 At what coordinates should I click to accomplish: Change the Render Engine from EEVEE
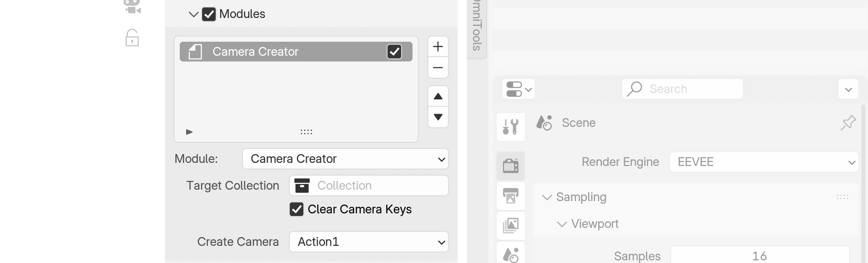[763, 162]
